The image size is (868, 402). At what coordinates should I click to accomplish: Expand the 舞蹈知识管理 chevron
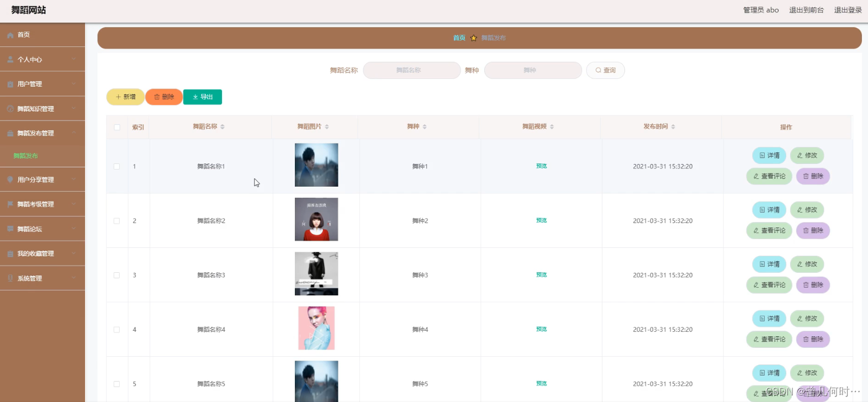click(x=73, y=108)
